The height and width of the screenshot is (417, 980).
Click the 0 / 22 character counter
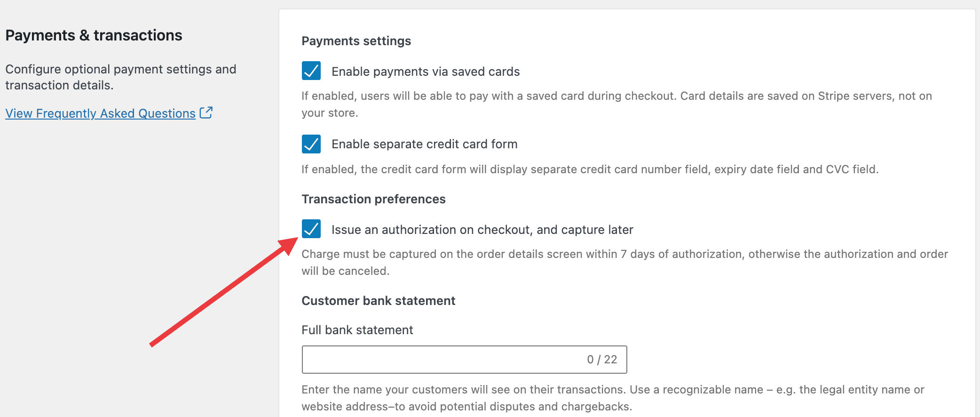tap(602, 360)
